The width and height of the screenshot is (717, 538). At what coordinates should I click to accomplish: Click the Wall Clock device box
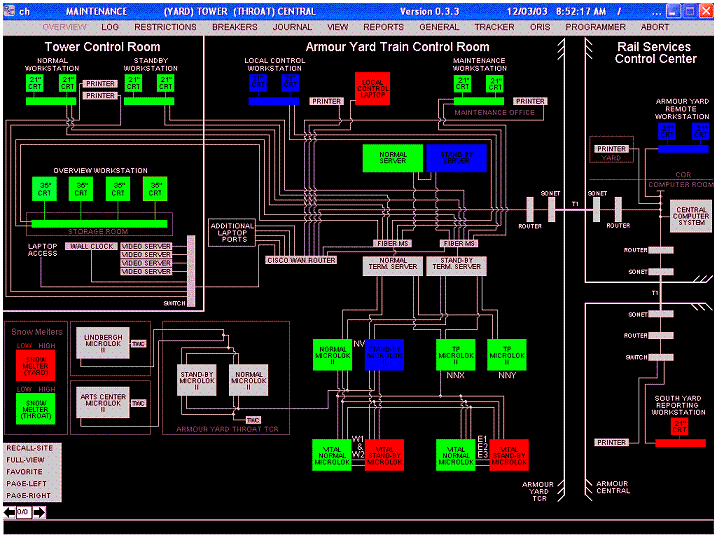pyautogui.click(x=90, y=246)
